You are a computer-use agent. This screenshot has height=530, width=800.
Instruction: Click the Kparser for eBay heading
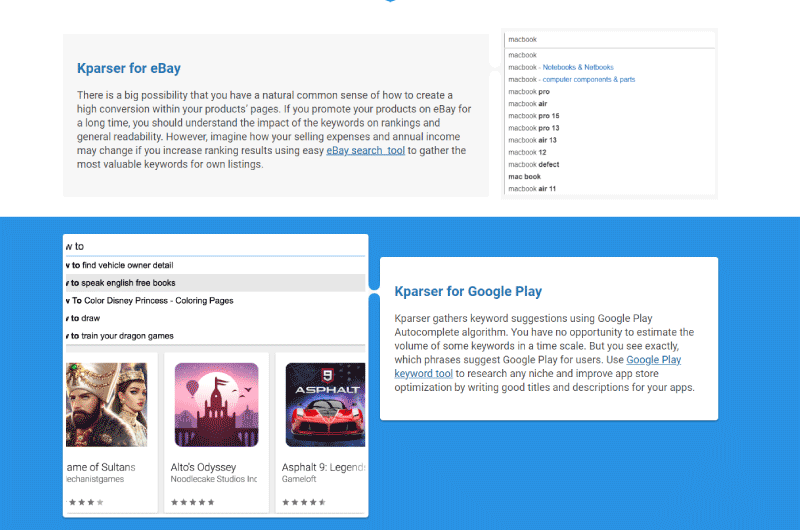(x=129, y=68)
